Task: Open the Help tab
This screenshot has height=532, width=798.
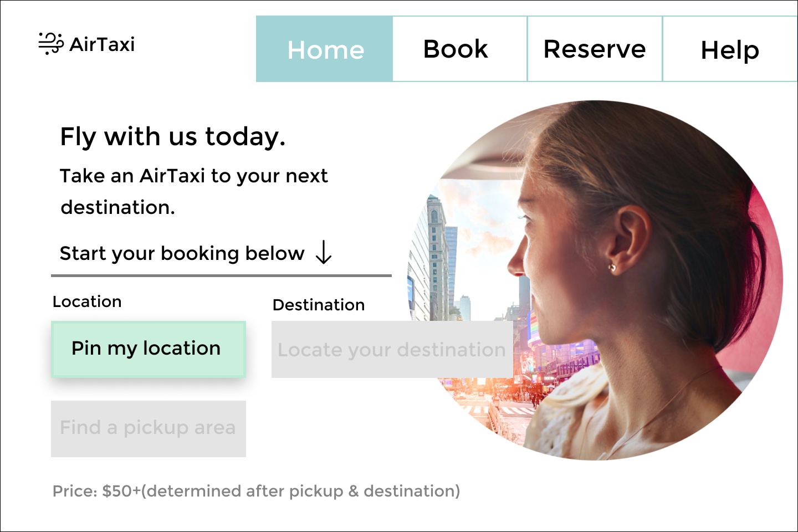Action: (730, 50)
